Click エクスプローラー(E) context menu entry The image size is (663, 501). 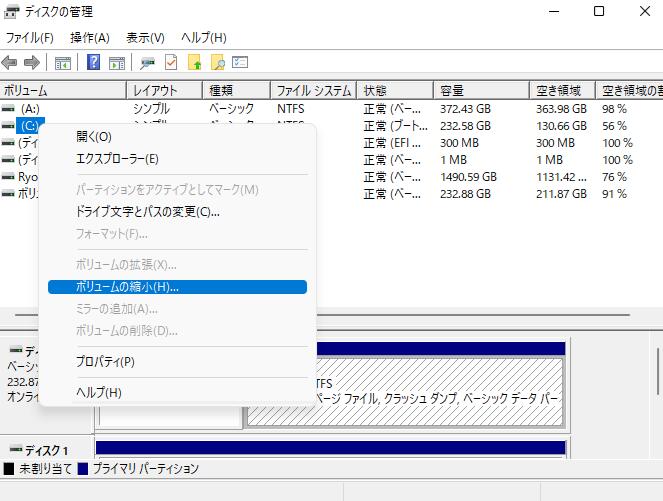(117, 158)
